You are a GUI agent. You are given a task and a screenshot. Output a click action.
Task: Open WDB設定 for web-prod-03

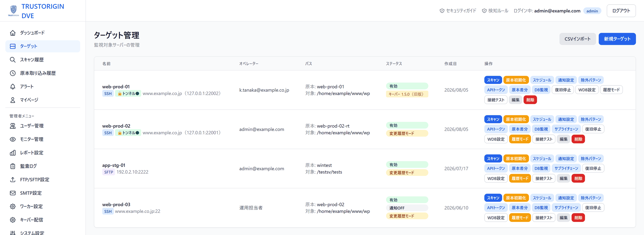coord(496,218)
